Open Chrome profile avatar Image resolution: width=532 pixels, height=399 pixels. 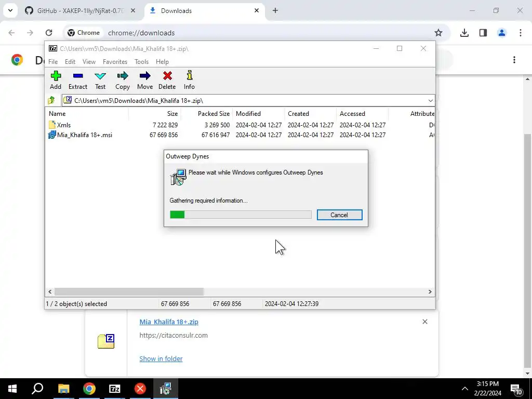click(x=501, y=33)
